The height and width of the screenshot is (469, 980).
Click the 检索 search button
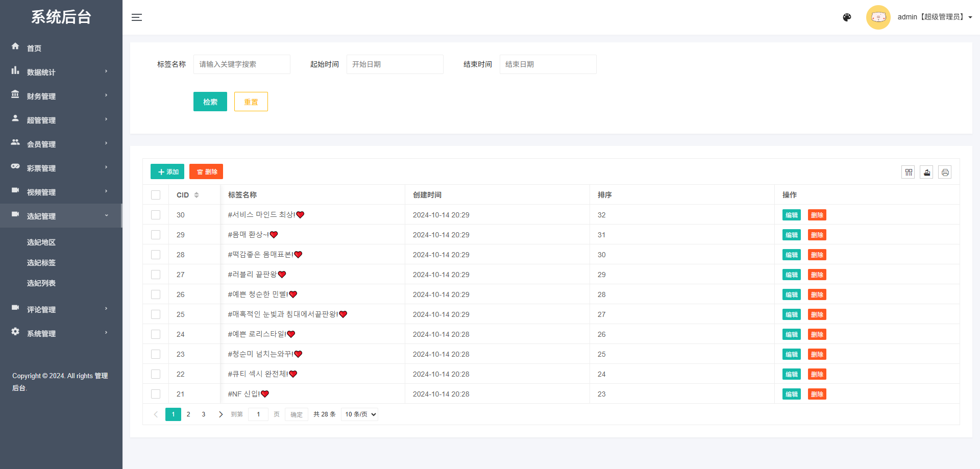point(210,102)
